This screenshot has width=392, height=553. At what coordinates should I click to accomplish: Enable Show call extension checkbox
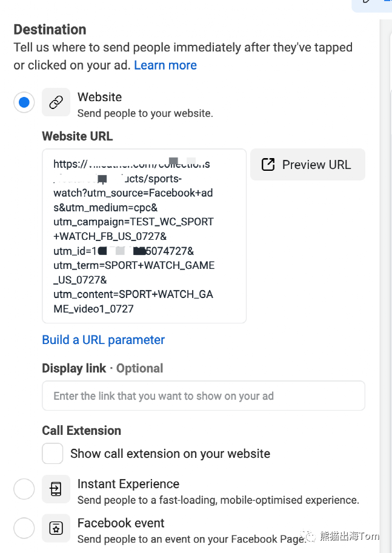(53, 454)
